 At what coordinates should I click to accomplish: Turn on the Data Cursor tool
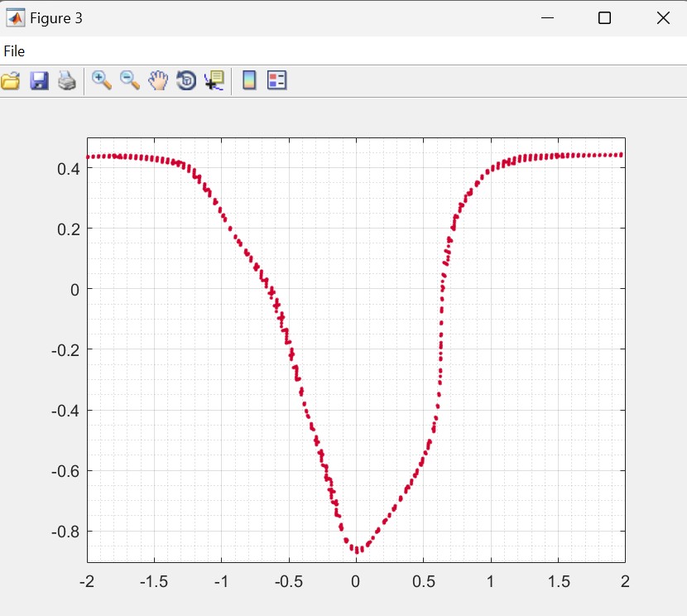(x=214, y=80)
